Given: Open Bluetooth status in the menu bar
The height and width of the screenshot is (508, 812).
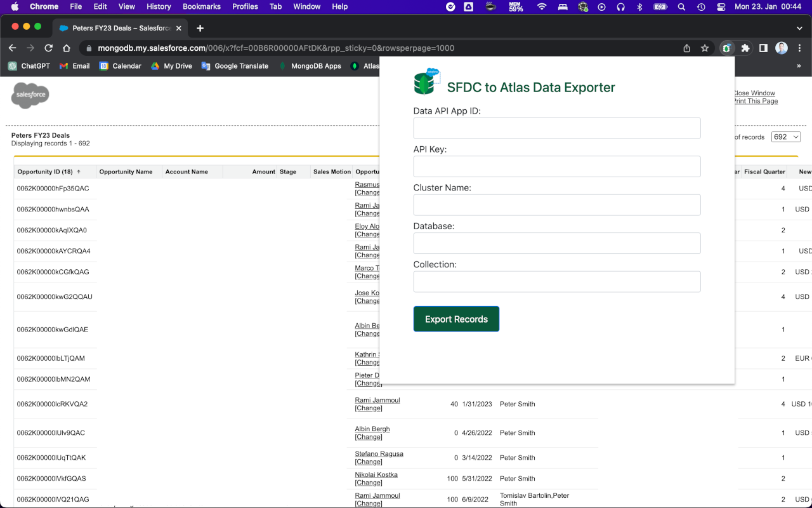Looking at the screenshot, I should (639, 6).
